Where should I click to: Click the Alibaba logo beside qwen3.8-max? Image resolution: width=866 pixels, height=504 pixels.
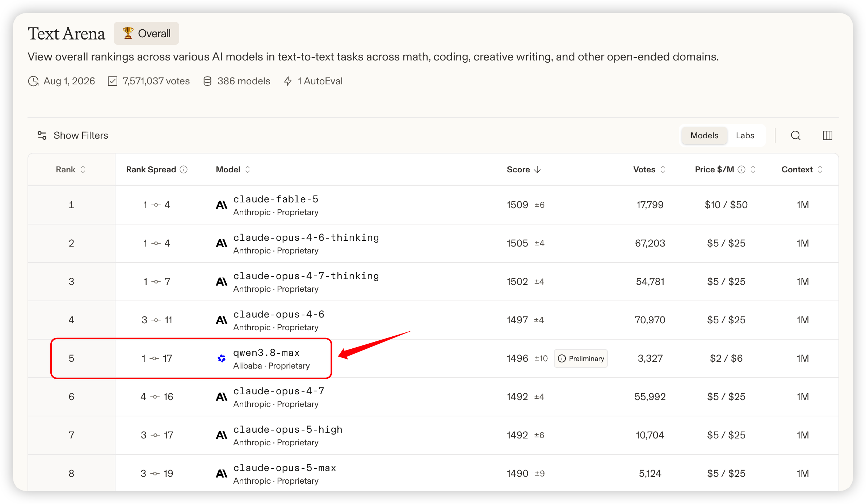click(x=222, y=358)
